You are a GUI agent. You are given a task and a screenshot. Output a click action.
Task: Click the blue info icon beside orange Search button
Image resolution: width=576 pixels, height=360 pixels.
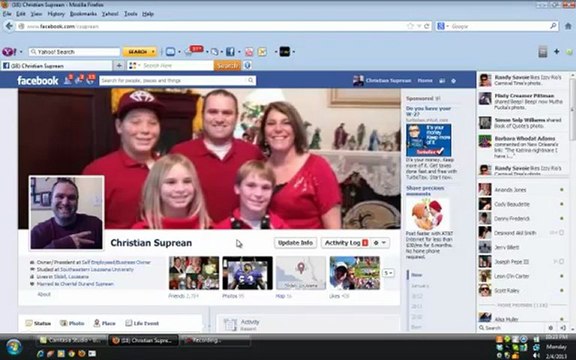tap(248, 65)
